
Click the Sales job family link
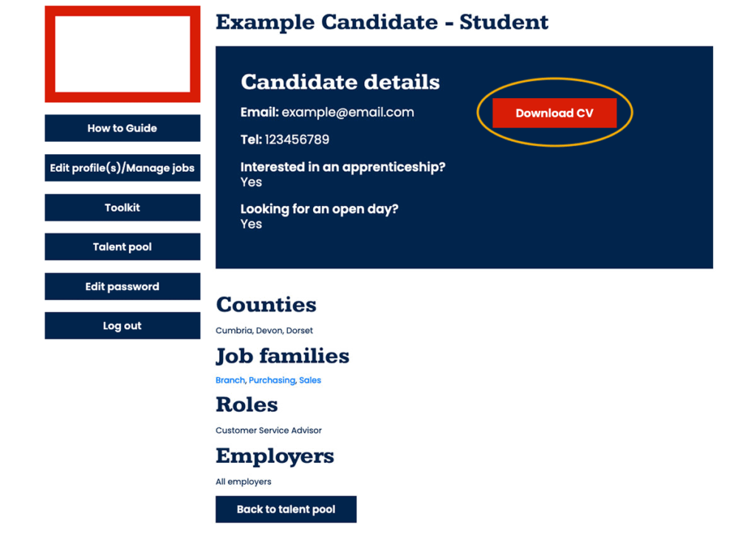click(310, 381)
